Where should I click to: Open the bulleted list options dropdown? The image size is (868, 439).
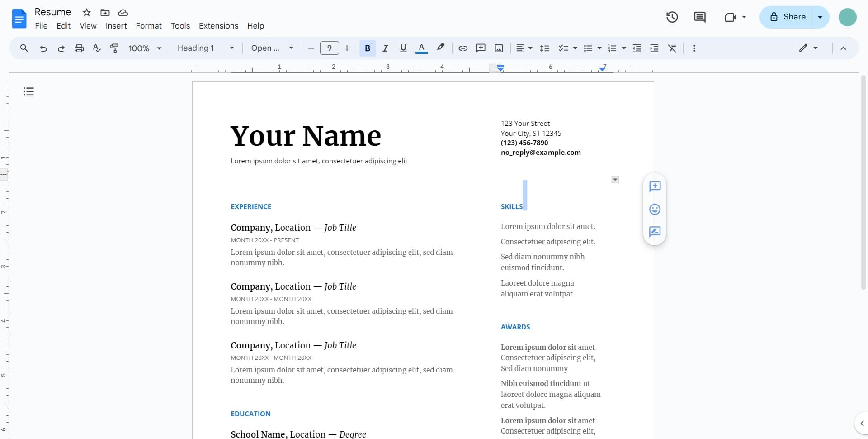[x=599, y=48]
